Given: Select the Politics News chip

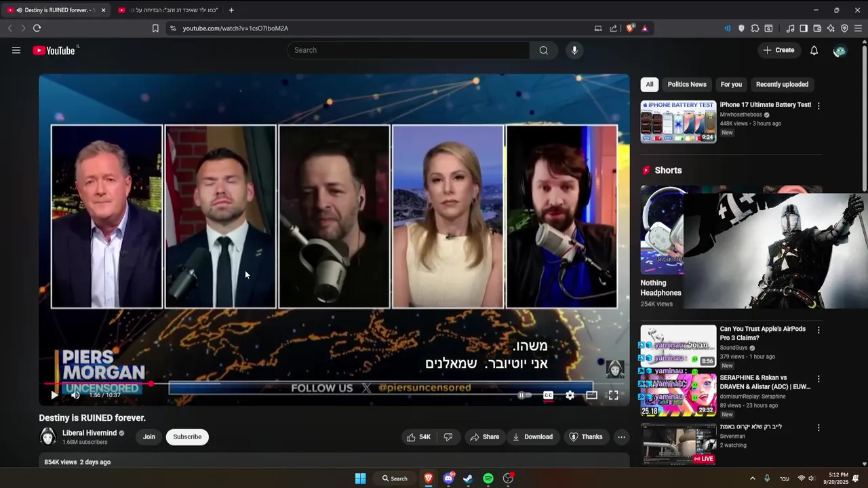Looking at the screenshot, I should (687, 85).
